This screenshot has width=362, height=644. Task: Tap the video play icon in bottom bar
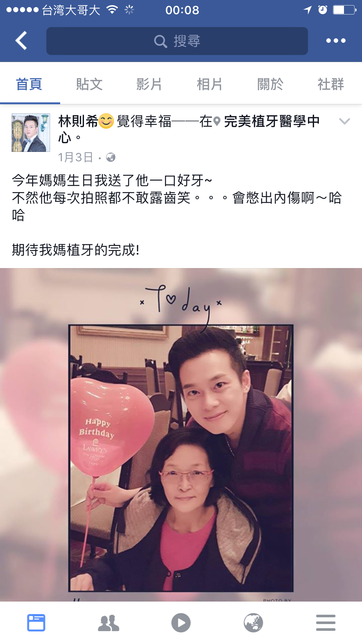pyautogui.click(x=181, y=623)
